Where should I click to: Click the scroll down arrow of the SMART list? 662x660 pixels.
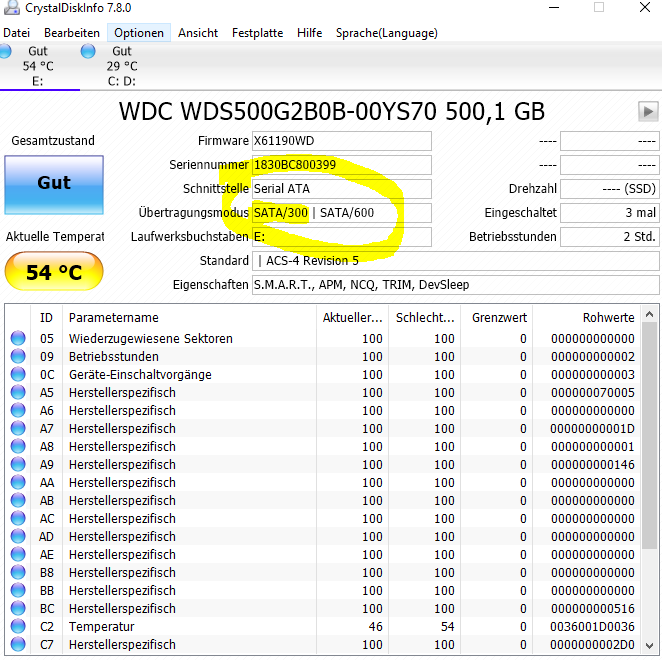pos(650,645)
